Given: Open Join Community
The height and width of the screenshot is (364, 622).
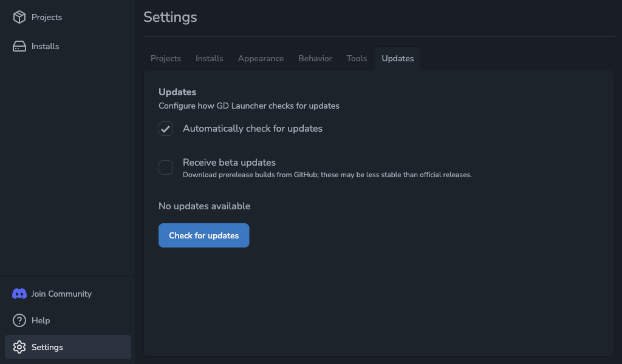Looking at the screenshot, I should (60, 294).
